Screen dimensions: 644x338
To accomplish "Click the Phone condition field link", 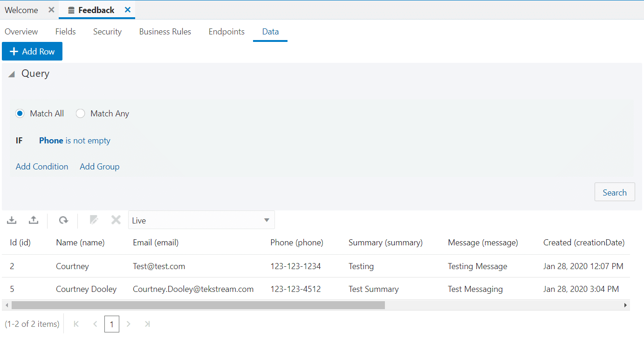I will [51, 141].
